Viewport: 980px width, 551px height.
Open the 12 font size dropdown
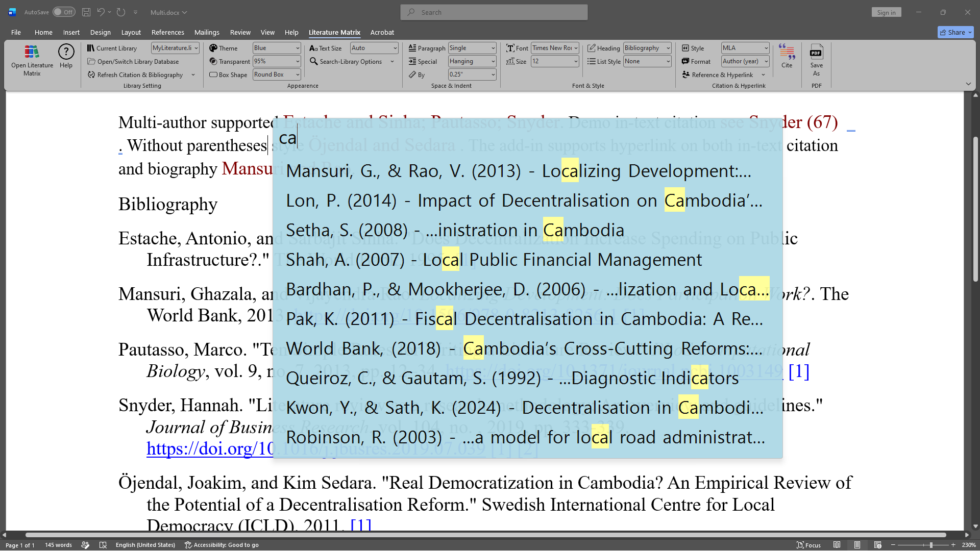576,61
